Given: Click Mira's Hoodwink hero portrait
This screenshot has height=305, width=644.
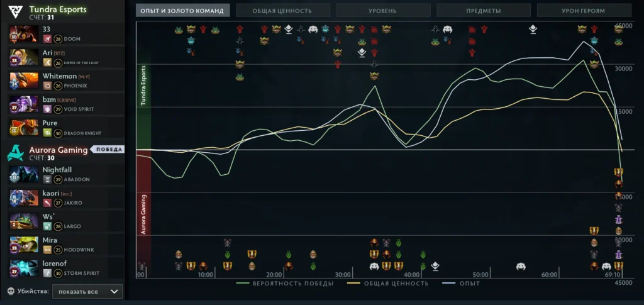Looking at the screenshot, I should point(23,245).
